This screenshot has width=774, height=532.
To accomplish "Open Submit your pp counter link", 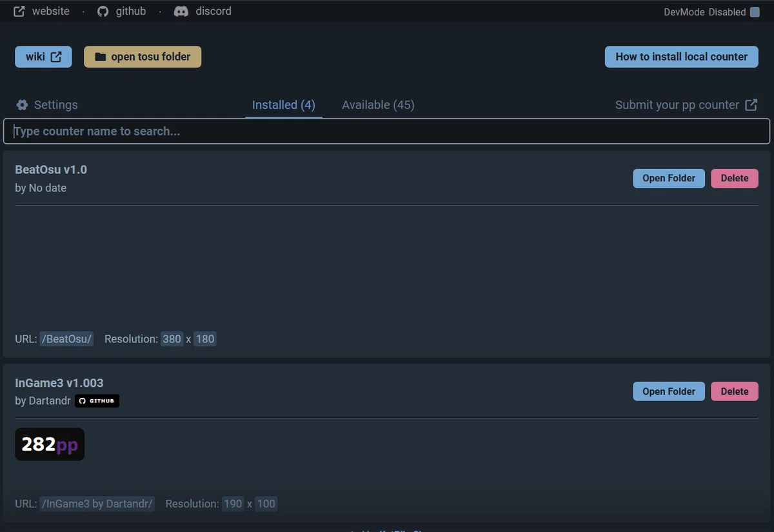I will tap(686, 105).
